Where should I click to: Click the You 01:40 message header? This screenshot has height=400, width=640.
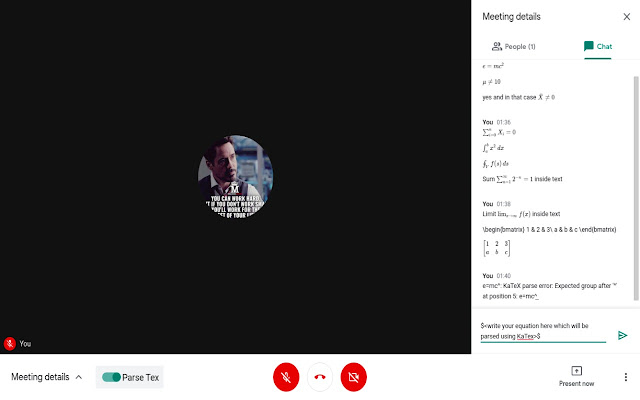point(496,276)
